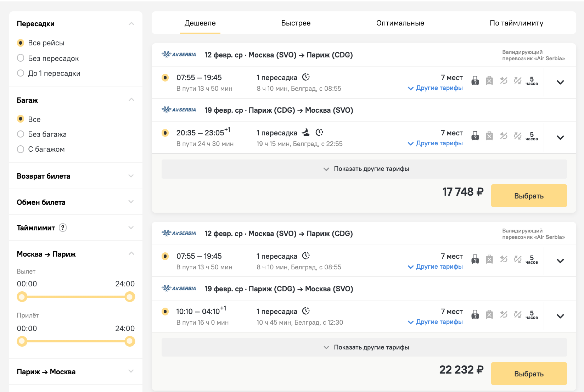Click layover clock icon of 07:55 flight in 17 748 ₽ offer
584x392 pixels.
[306, 77]
